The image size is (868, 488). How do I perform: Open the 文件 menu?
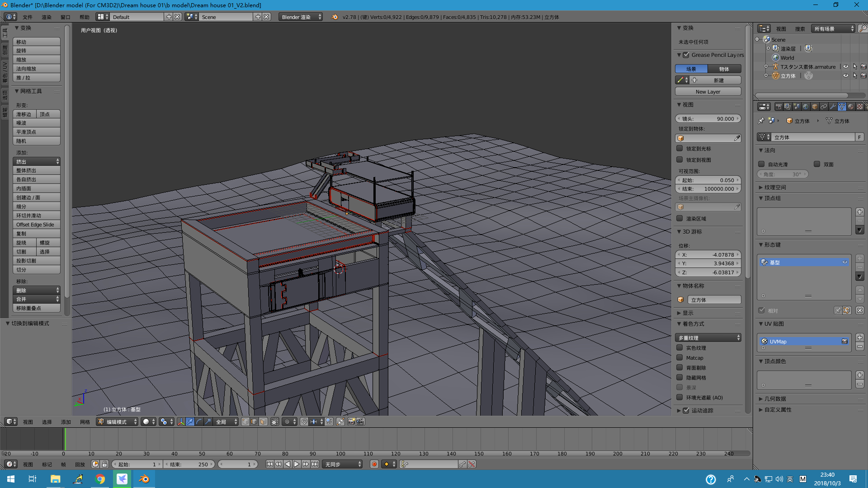click(28, 17)
